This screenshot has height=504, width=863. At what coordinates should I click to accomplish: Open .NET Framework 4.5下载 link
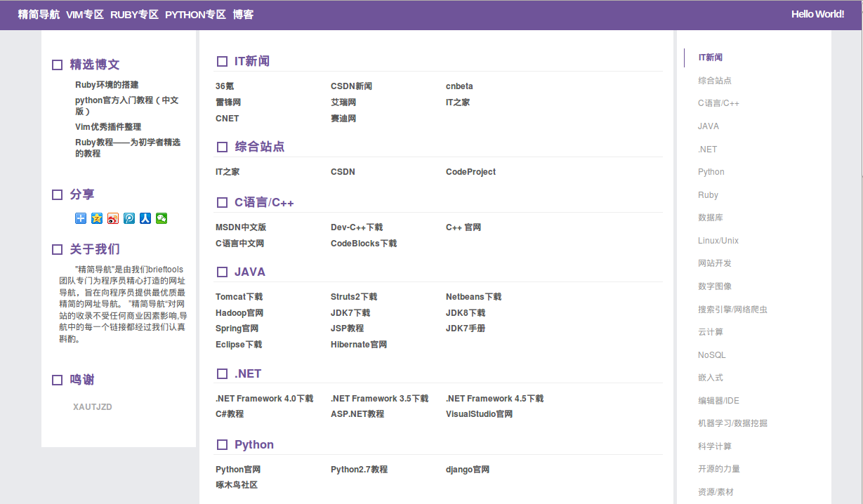pyautogui.click(x=495, y=399)
